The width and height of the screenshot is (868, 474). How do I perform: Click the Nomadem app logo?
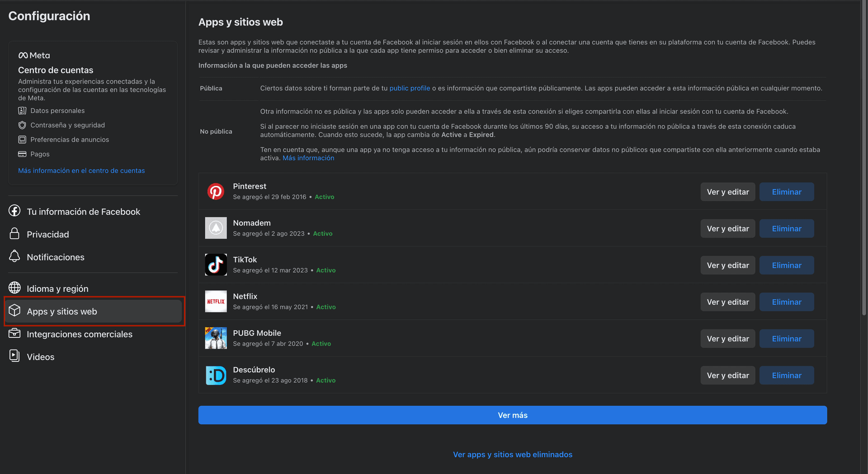coord(216,228)
